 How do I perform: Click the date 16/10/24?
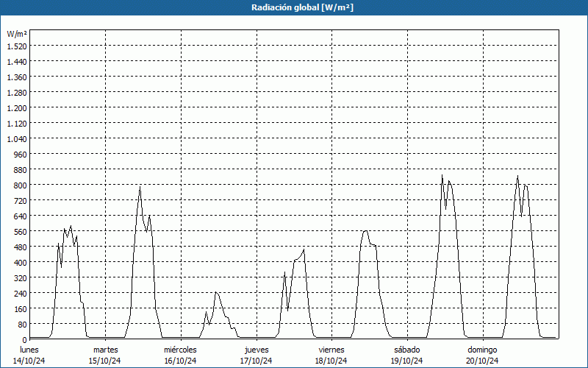(x=180, y=361)
